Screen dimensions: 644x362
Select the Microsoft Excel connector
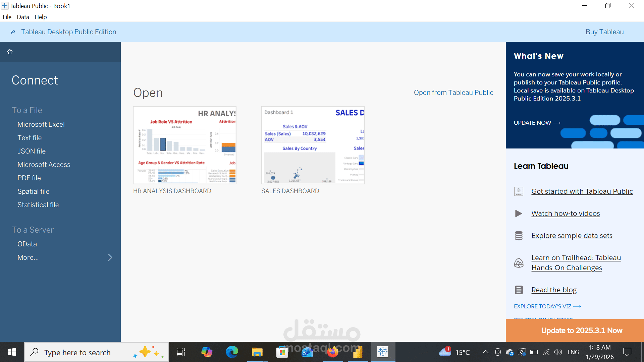41,124
